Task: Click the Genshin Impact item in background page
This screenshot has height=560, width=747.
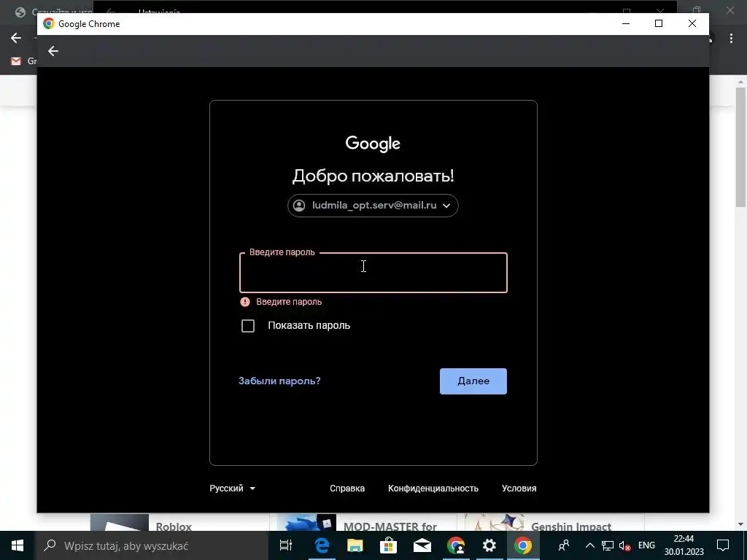Action: 570,526
